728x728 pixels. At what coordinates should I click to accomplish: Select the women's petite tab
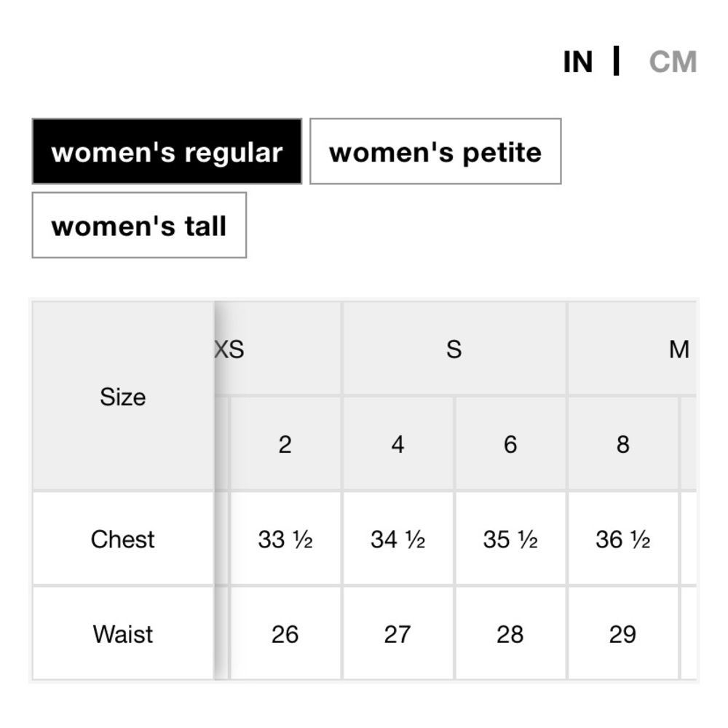pos(435,151)
